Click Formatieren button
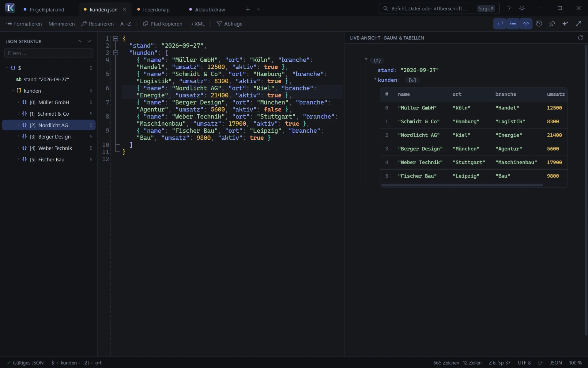Image resolution: width=588 pixels, height=368 pixels. point(24,24)
